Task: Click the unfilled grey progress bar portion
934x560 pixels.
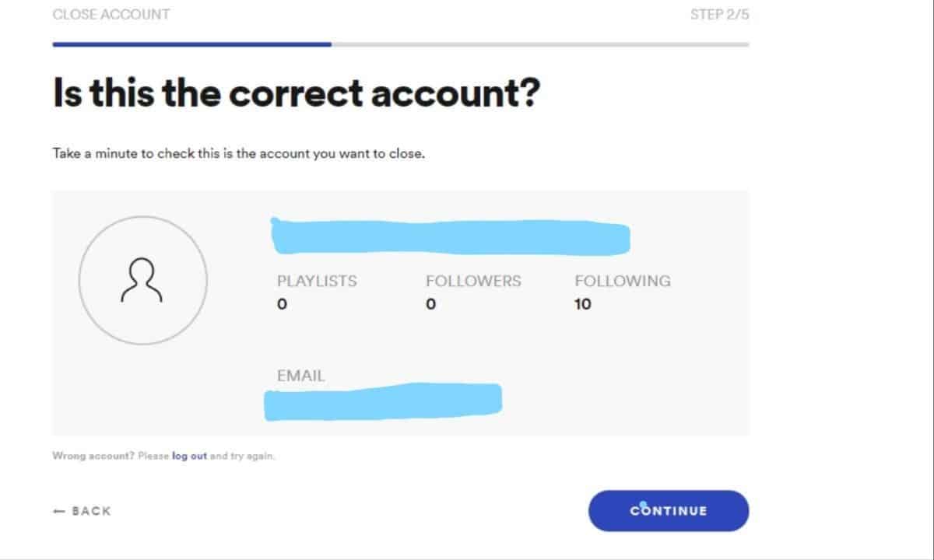Action: click(x=540, y=44)
